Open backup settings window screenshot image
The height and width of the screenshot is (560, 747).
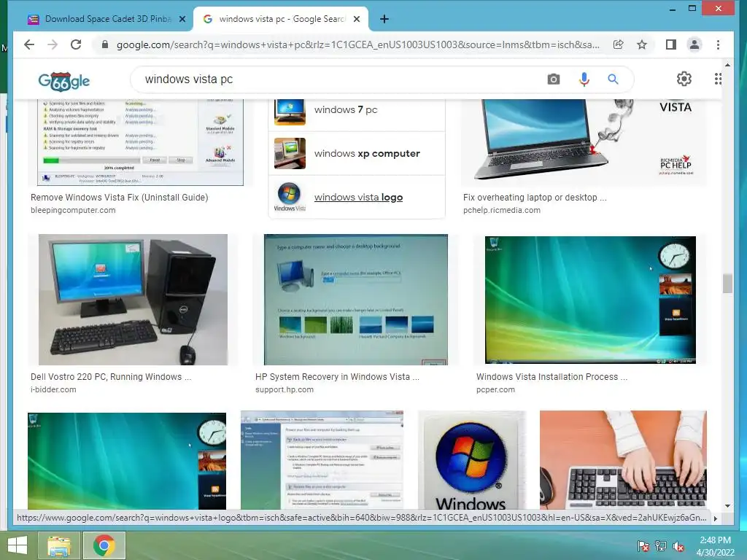322,460
